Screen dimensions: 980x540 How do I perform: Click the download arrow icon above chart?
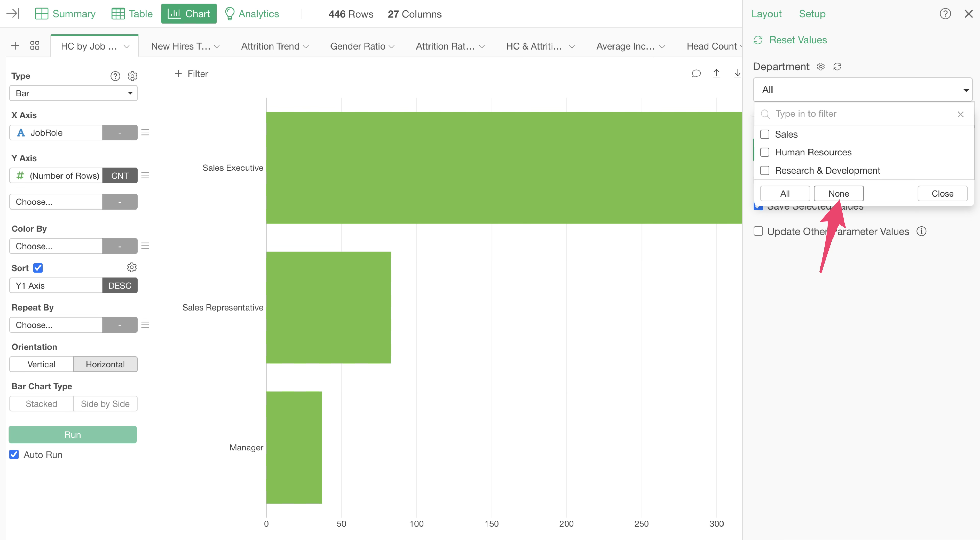(737, 73)
